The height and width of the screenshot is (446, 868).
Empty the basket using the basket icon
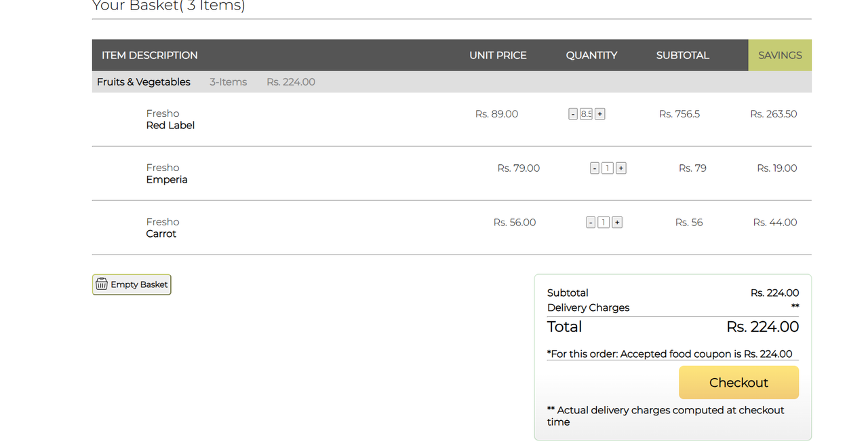point(132,284)
